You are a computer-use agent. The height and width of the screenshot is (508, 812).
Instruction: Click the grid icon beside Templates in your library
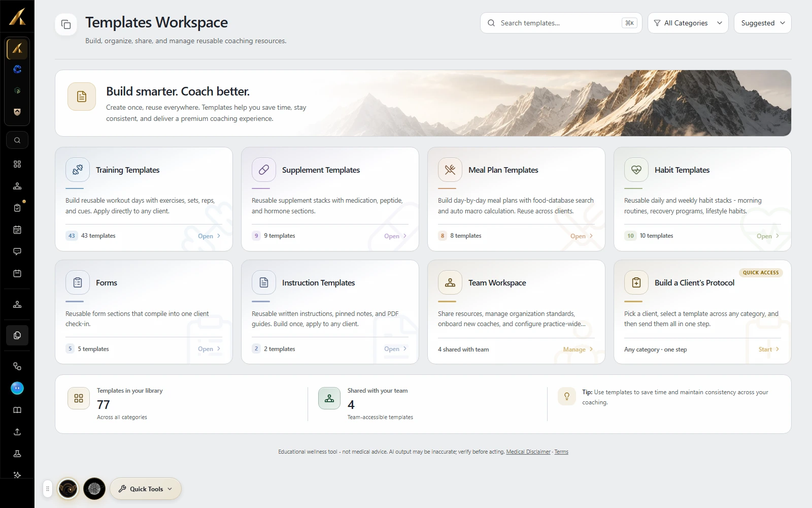pyautogui.click(x=79, y=398)
